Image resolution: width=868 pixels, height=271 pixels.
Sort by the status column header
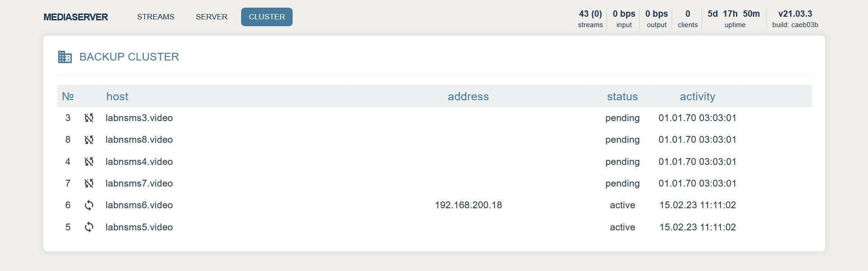(622, 97)
